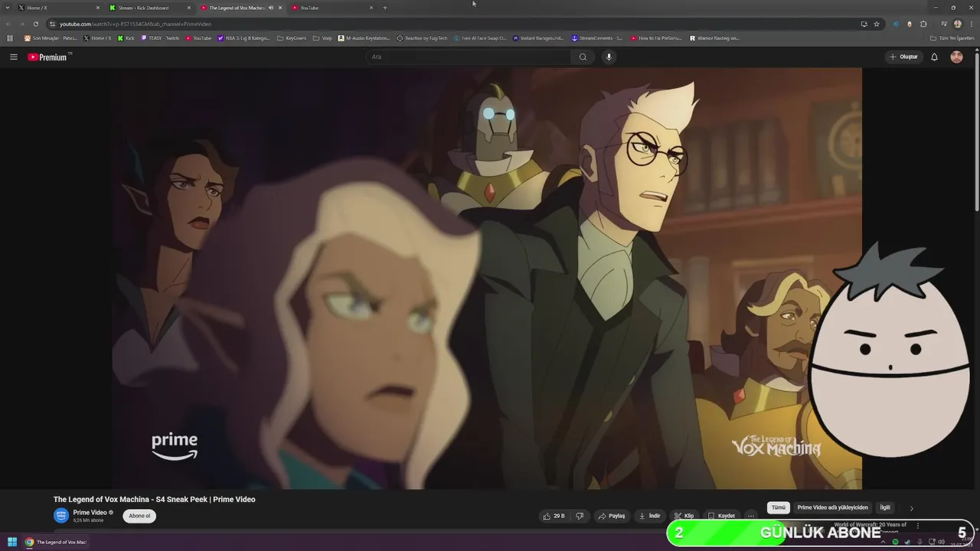Open Tüm Yer İşaretleri bookmarks folder

tap(952, 37)
